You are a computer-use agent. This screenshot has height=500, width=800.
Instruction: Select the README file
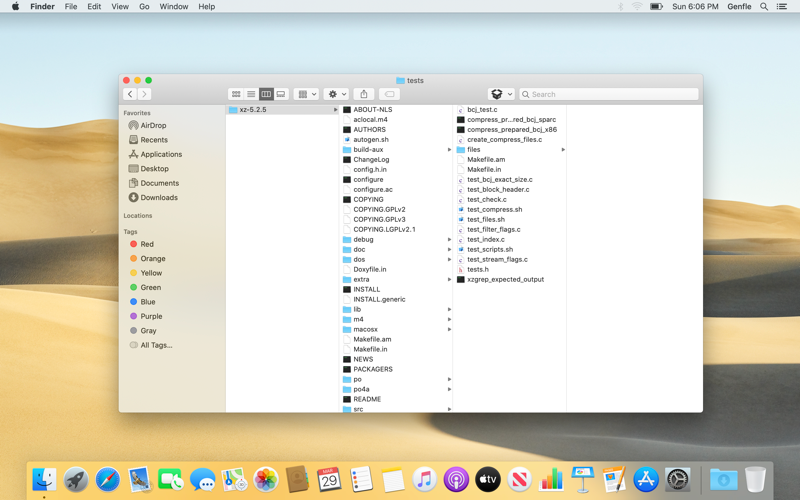(362, 399)
